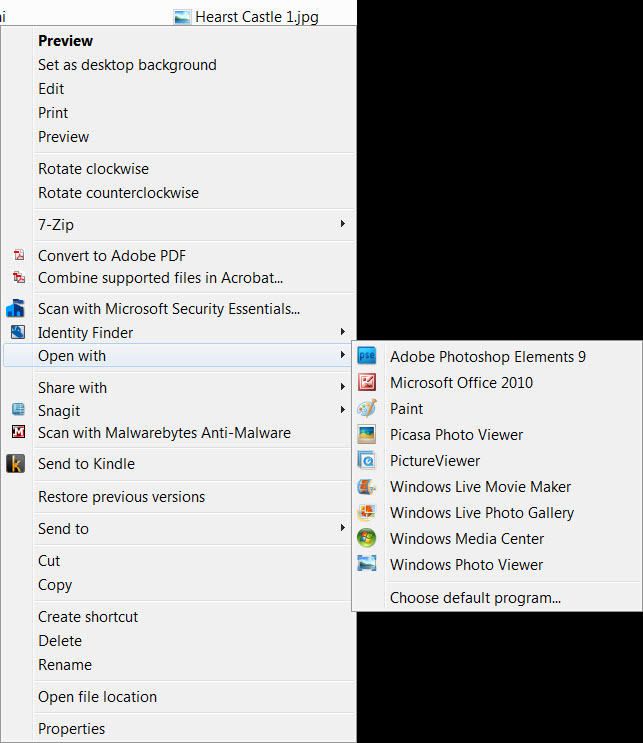Click the Microsoft Office 2010 icon
Screen dimensions: 643x743
[x=367, y=382]
